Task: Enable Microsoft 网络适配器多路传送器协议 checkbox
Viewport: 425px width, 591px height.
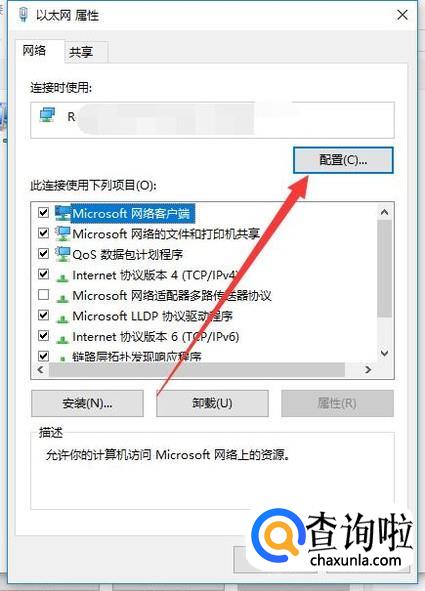Action: pyautogui.click(x=44, y=294)
